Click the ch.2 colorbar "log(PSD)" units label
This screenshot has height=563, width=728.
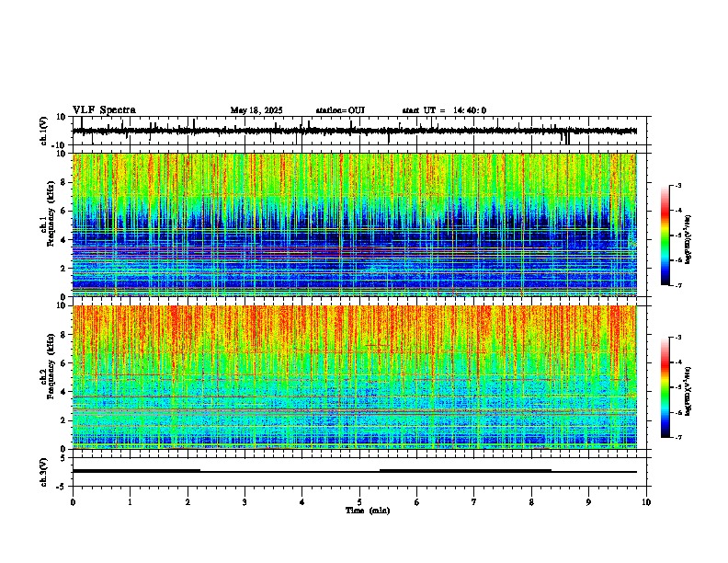688,391
